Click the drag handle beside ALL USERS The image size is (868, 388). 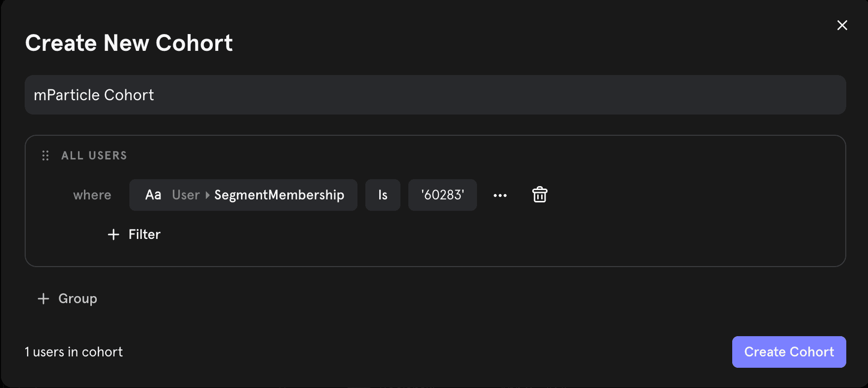[45, 155]
